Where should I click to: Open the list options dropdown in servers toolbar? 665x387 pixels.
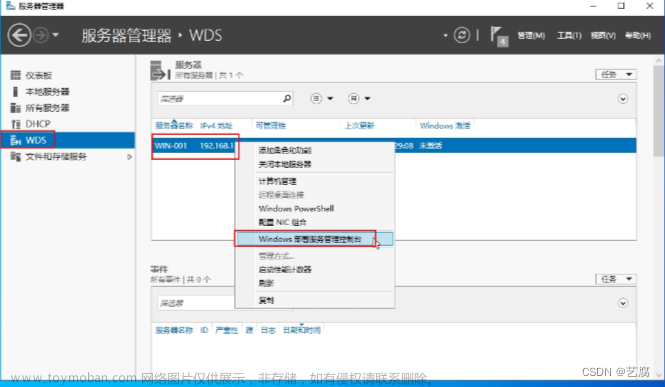(322, 98)
